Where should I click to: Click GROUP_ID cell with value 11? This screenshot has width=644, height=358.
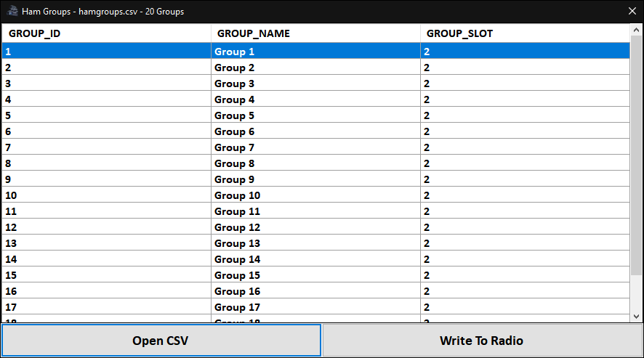coord(106,211)
